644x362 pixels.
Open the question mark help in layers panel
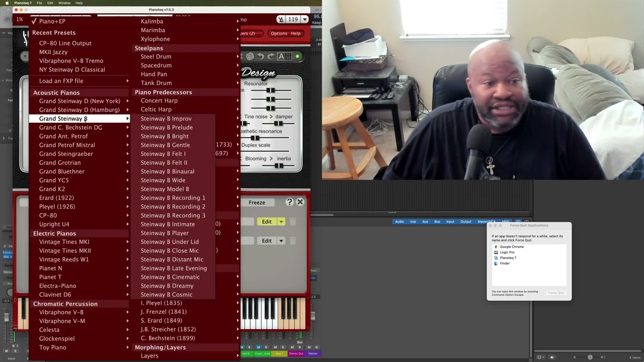pyautogui.click(x=289, y=202)
